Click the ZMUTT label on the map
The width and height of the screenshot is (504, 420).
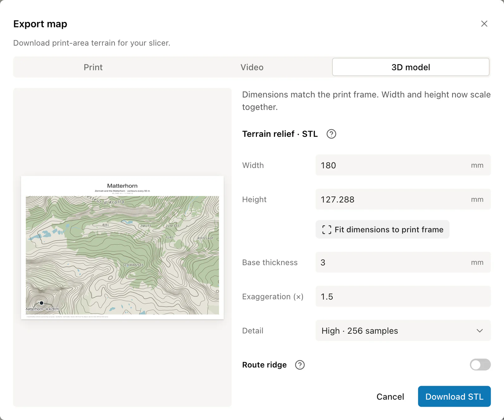[x=146, y=226]
